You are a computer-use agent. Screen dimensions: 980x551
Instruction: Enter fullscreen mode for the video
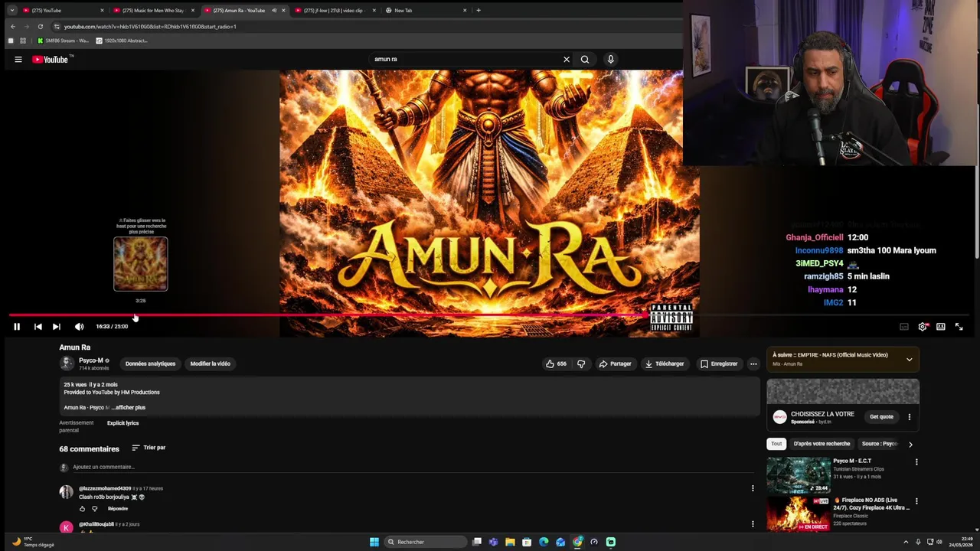(x=959, y=327)
